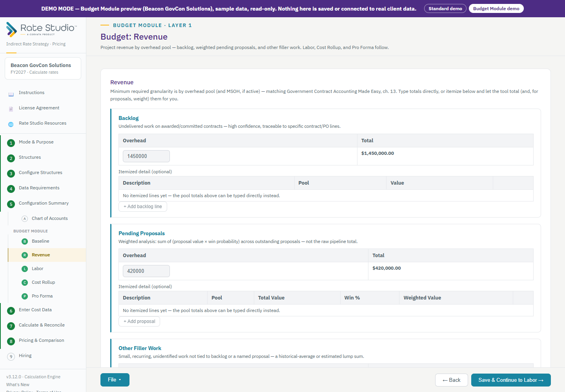Click the L badge beside Labor

25,269
